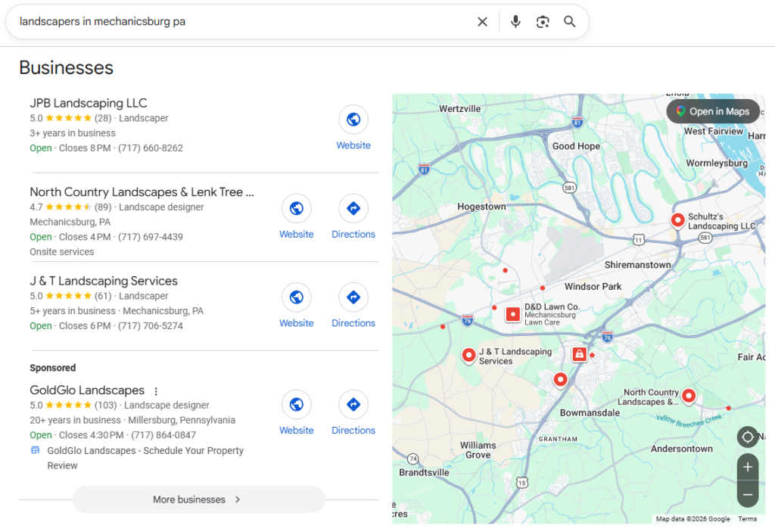Select the Schultz's Landscaping LLC map marker
The width and height of the screenshot is (775, 532).
click(x=677, y=220)
